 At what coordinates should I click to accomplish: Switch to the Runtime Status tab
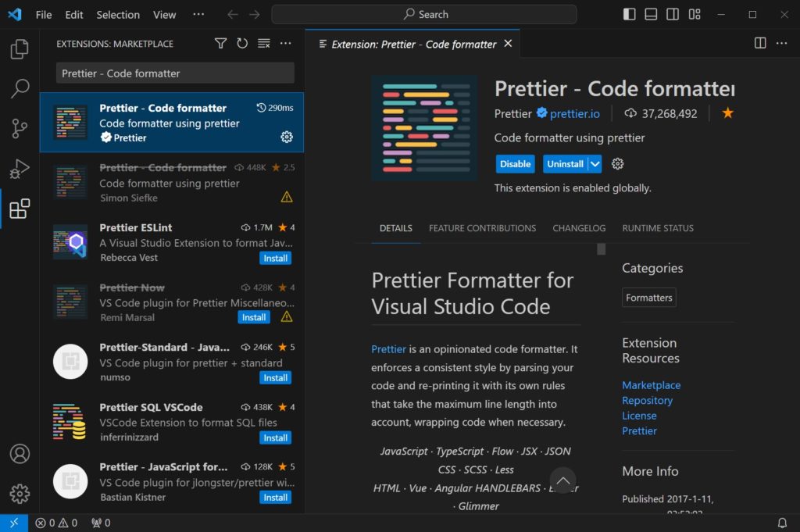(658, 228)
